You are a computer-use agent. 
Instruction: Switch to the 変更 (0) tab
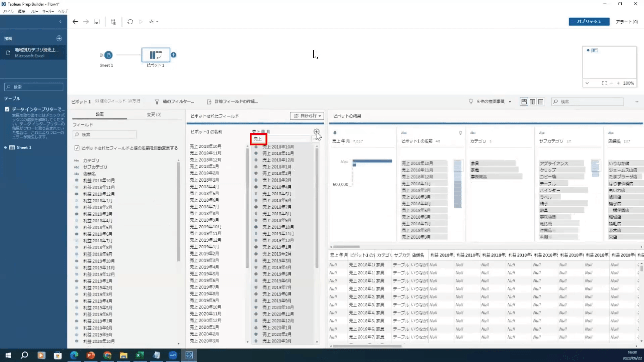(x=154, y=114)
